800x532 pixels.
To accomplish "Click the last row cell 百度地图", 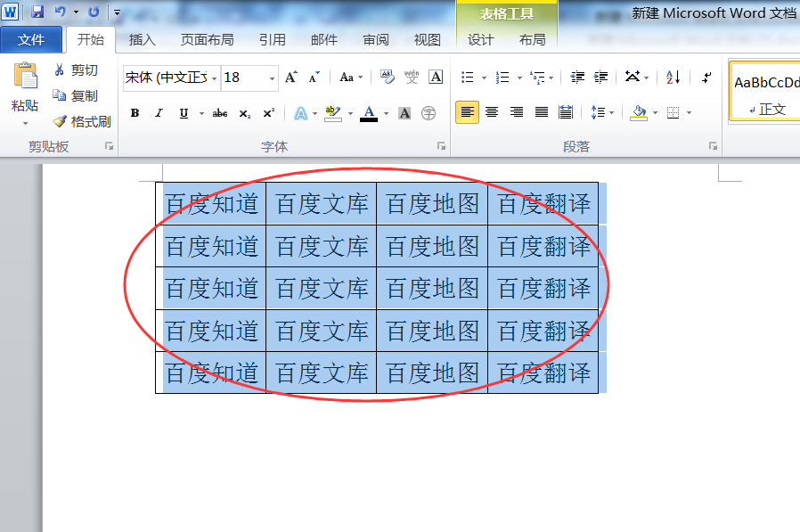I will [433, 372].
